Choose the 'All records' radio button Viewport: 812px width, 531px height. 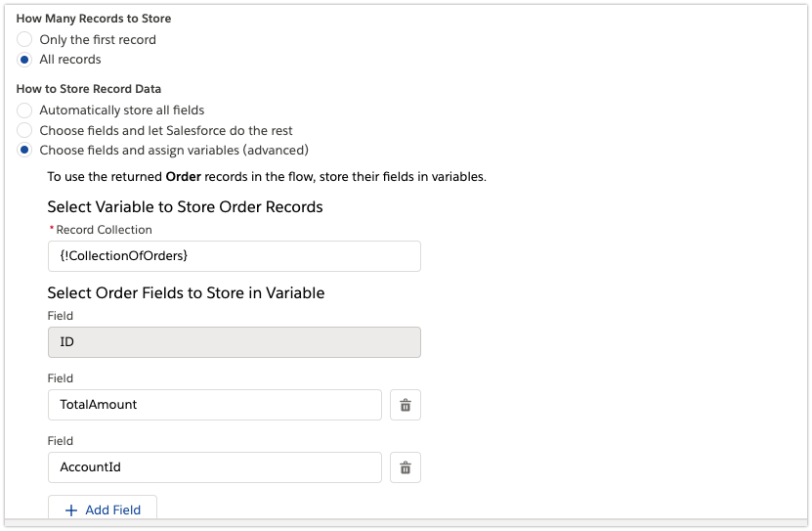coord(25,59)
